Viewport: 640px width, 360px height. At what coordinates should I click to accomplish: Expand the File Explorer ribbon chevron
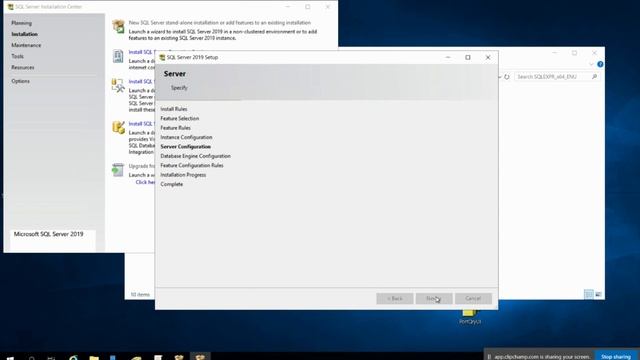[591, 64]
